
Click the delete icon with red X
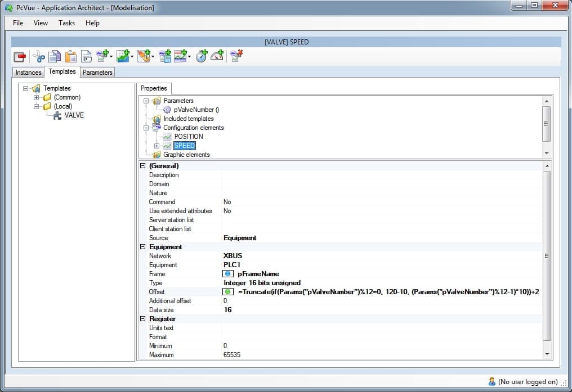click(x=236, y=56)
